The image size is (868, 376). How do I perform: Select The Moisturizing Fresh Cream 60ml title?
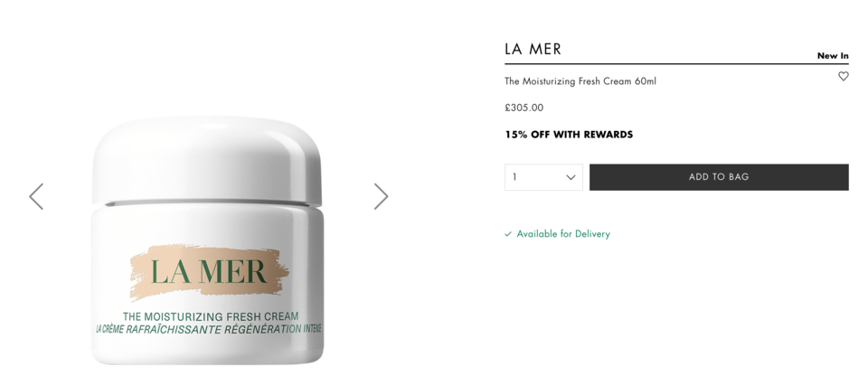tap(580, 81)
